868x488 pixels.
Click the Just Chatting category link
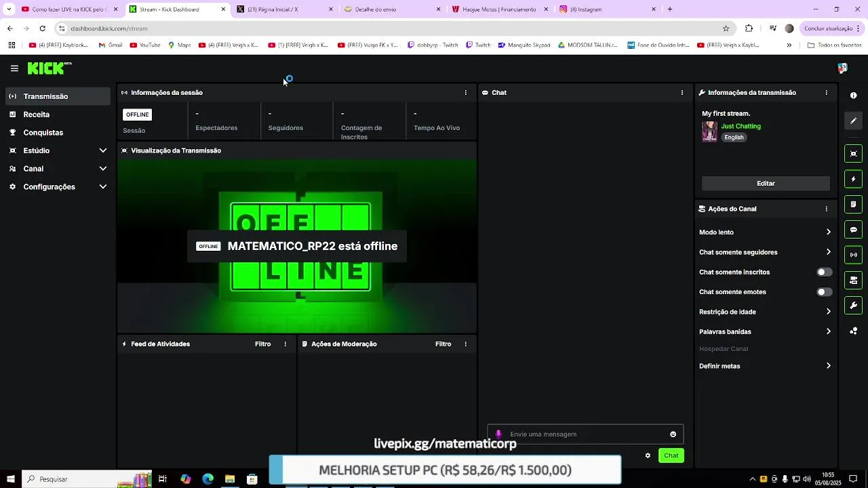pos(741,126)
